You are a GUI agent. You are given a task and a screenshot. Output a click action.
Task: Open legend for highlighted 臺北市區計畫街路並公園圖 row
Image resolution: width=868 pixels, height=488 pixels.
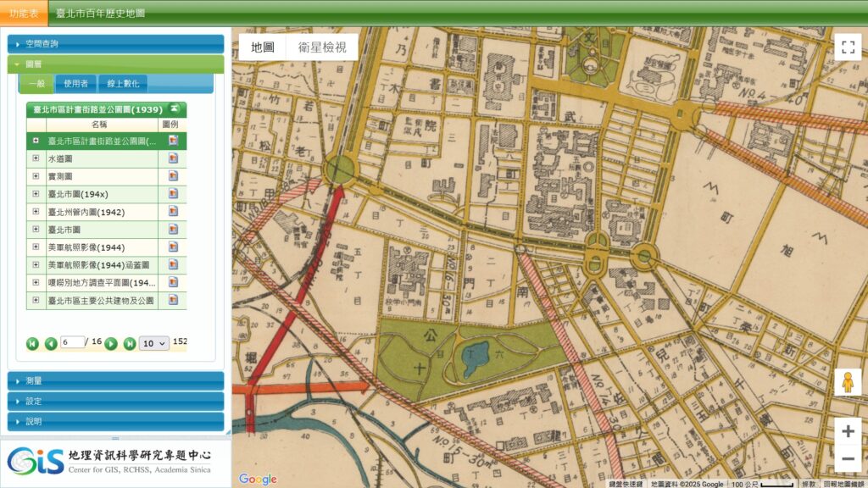173,141
